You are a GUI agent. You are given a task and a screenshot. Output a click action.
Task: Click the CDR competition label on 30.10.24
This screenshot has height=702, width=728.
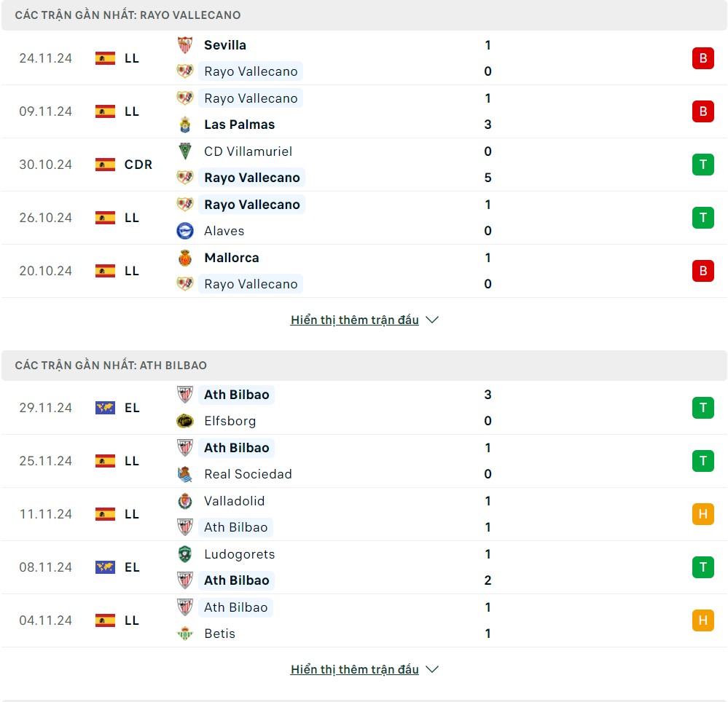click(138, 165)
